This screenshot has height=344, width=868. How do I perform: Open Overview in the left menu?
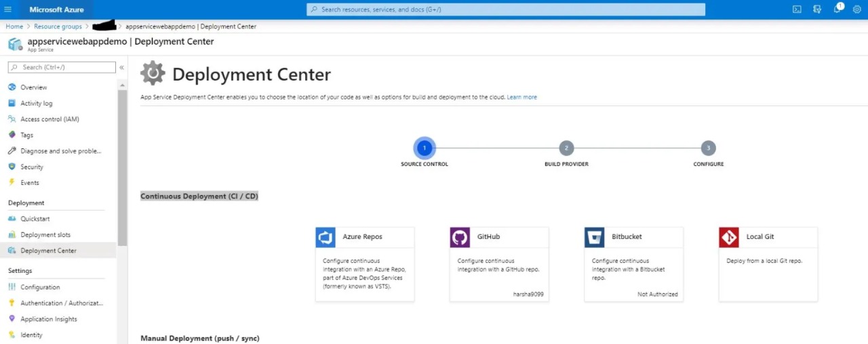34,87
